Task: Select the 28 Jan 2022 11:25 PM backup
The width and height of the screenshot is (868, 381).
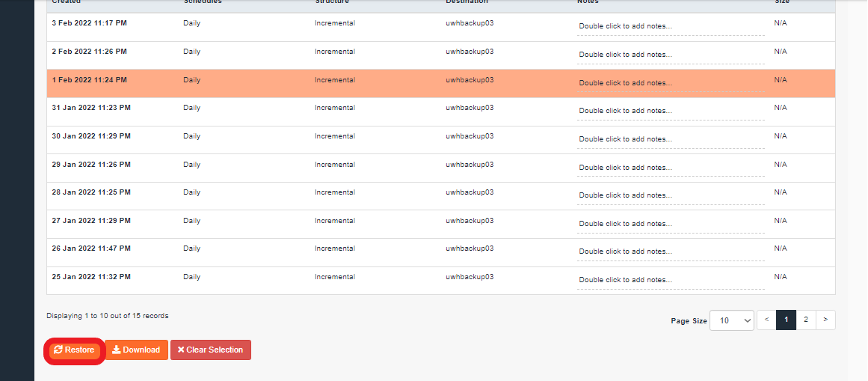Action: [x=91, y=192]
